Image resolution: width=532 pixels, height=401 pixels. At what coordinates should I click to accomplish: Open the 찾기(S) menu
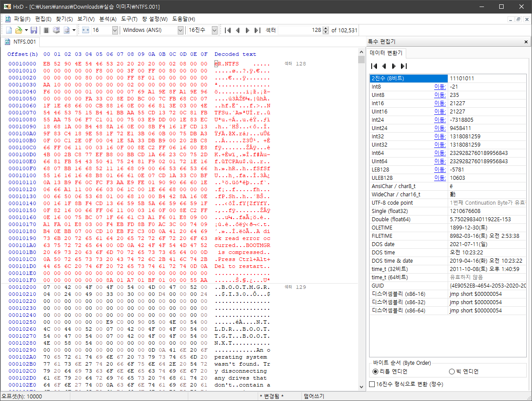pos(64,19)
